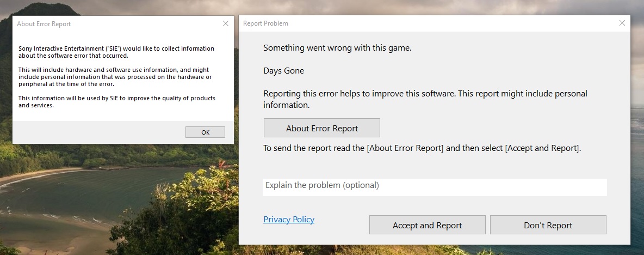Click the paragraph starting 'This information will be used'
644x255 pixels.
[x=117, y=101]
